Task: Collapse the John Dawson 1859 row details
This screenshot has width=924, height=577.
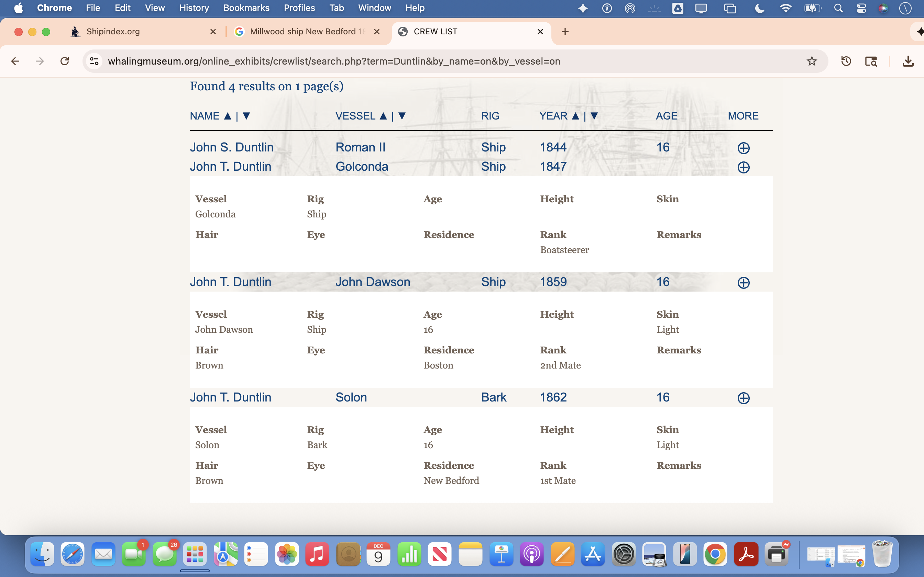Action: (743, 283)
